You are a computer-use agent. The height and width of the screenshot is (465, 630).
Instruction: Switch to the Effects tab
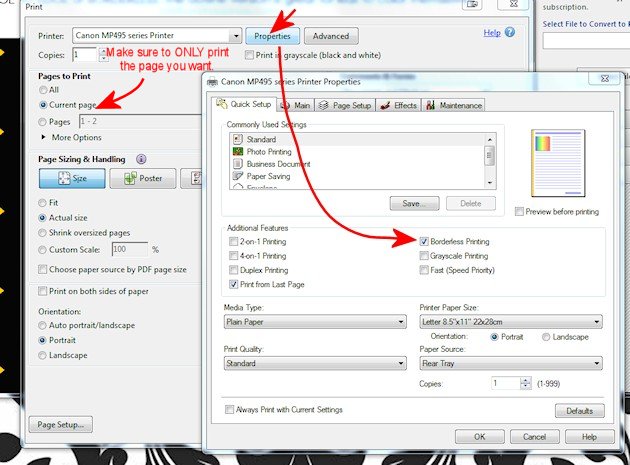399,105
